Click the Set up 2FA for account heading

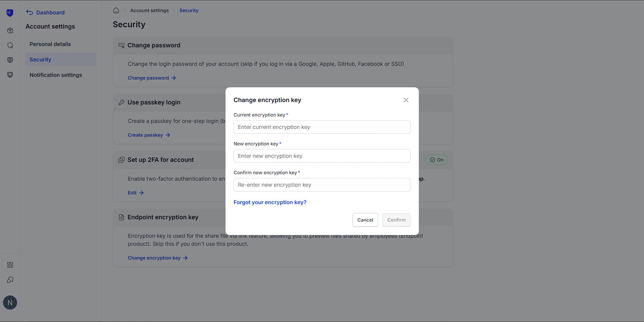click(160, 160)
